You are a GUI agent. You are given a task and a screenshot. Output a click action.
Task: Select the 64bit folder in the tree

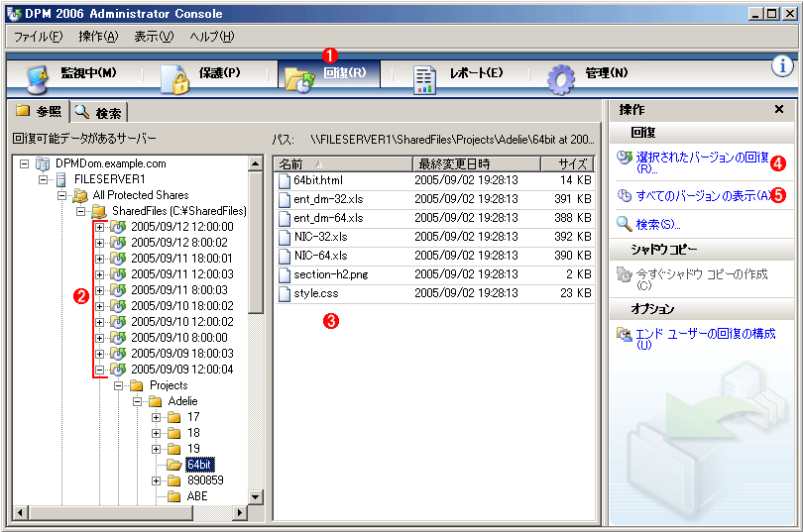[199, 465]
